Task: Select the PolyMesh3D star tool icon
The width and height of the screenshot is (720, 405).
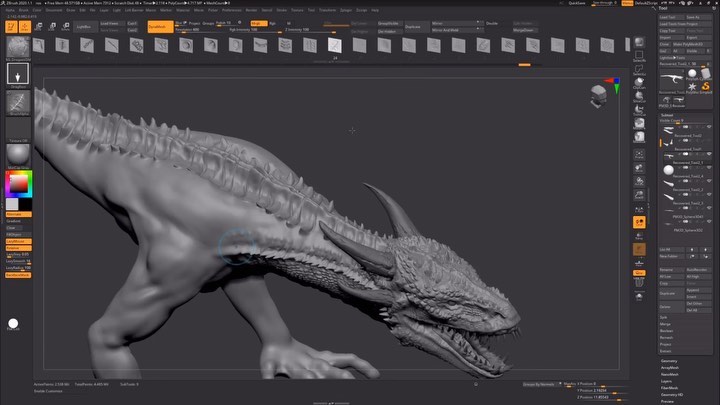Action: point(692,86)
